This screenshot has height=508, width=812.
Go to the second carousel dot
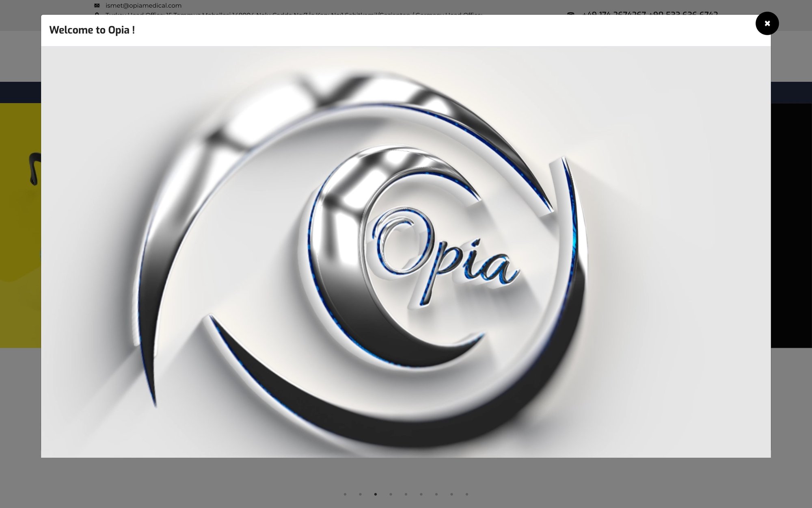point(360,494)
